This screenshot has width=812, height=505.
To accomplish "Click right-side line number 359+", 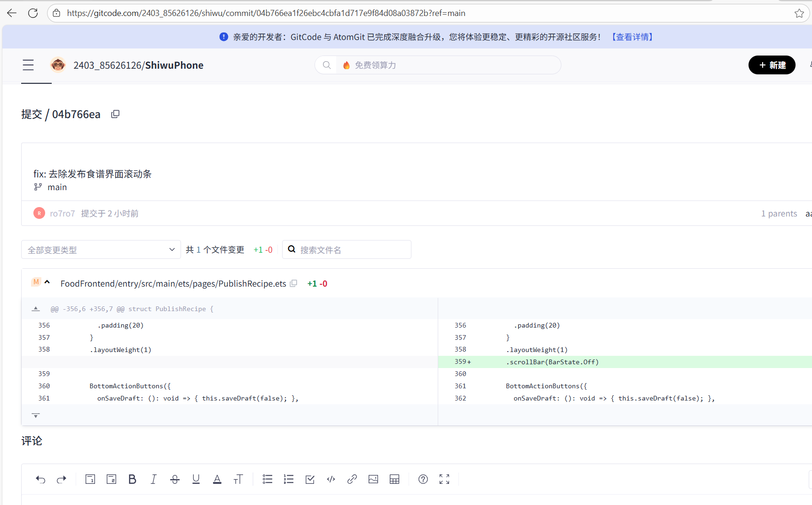I will pyautogui.click(x=463, y=362).
